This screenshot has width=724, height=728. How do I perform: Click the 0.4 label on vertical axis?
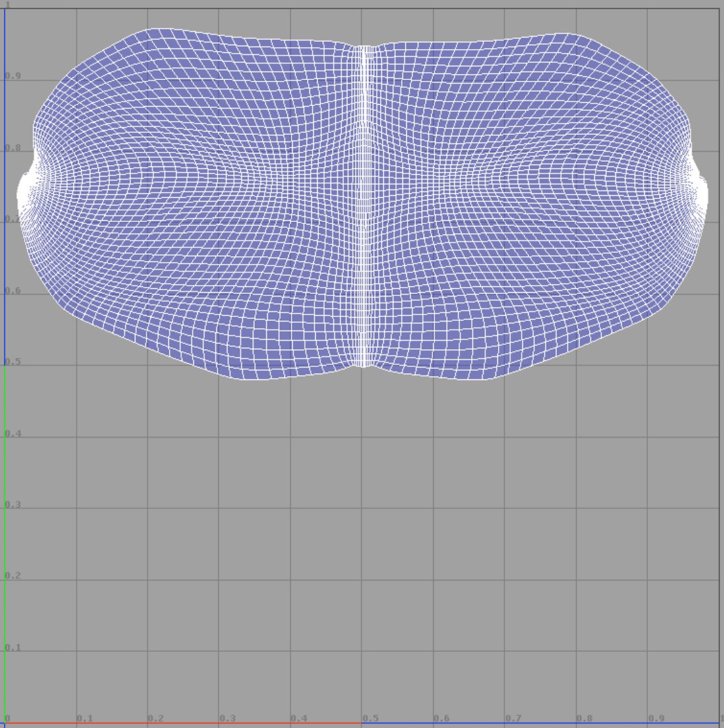click(x=13, y=433)
